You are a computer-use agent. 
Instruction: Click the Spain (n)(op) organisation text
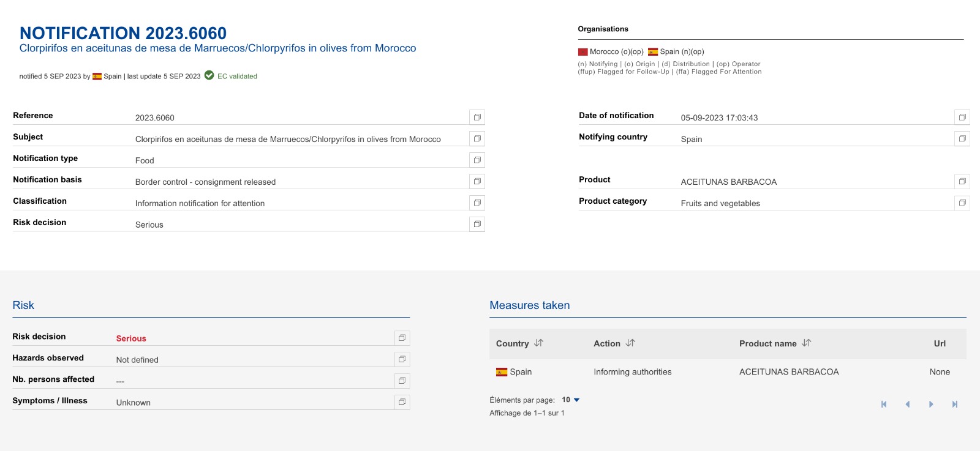pos(682,51)
